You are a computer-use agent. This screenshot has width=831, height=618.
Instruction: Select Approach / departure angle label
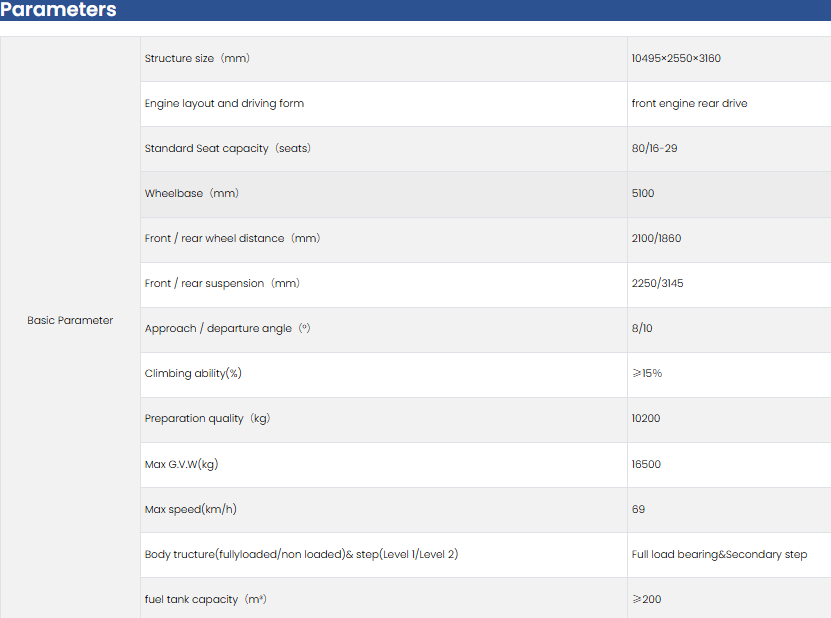pyautogui.click(x=227, y=329)
